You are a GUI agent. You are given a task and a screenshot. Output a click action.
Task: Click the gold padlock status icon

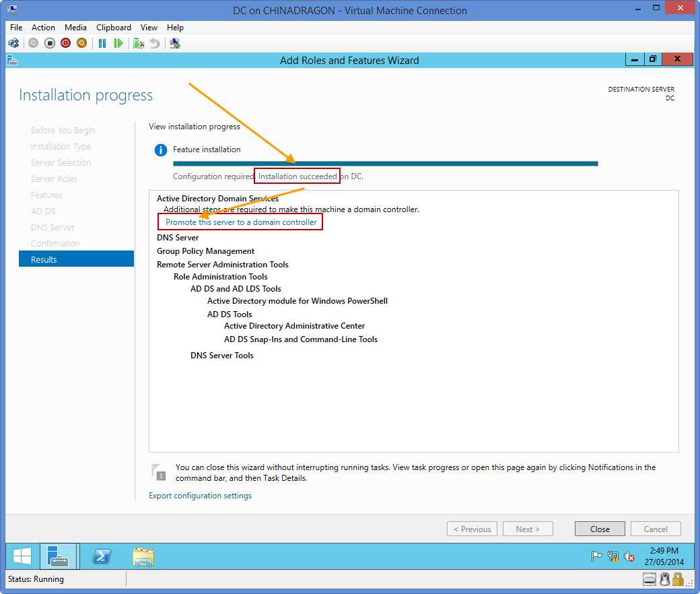click(678, 579)
